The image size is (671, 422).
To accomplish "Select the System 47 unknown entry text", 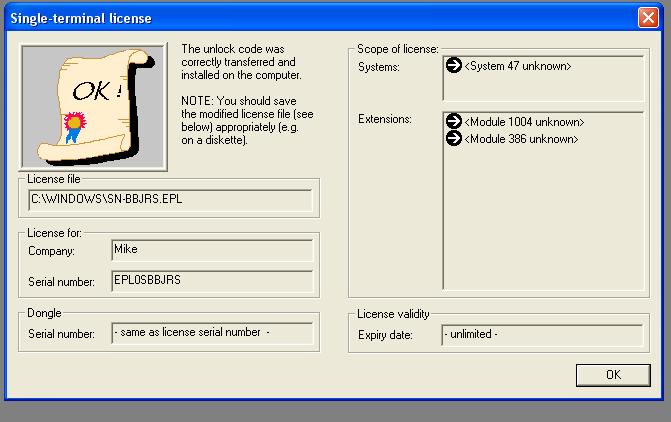I will [x=517, y=66].
